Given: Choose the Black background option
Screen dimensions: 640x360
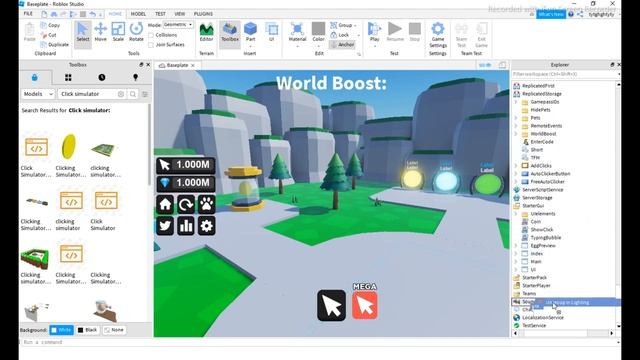Looking at the screenshot, I should 87,330.
